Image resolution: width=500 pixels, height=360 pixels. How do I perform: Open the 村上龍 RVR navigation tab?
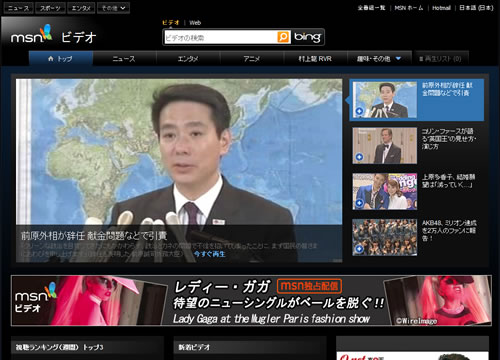tap(315, 59)
